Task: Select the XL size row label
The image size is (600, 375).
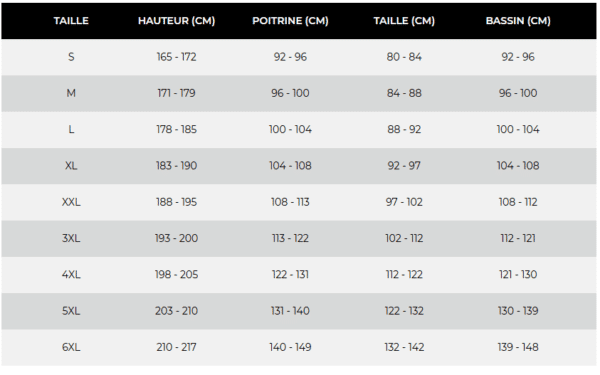Action: 71,166
